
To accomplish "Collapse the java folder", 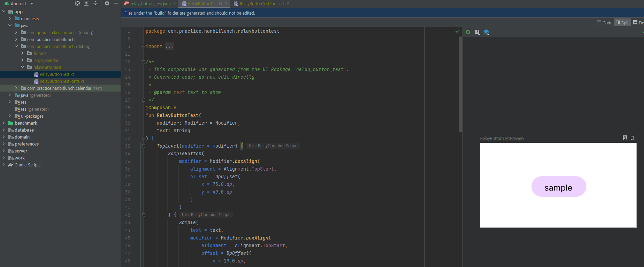I will point(10,25).
